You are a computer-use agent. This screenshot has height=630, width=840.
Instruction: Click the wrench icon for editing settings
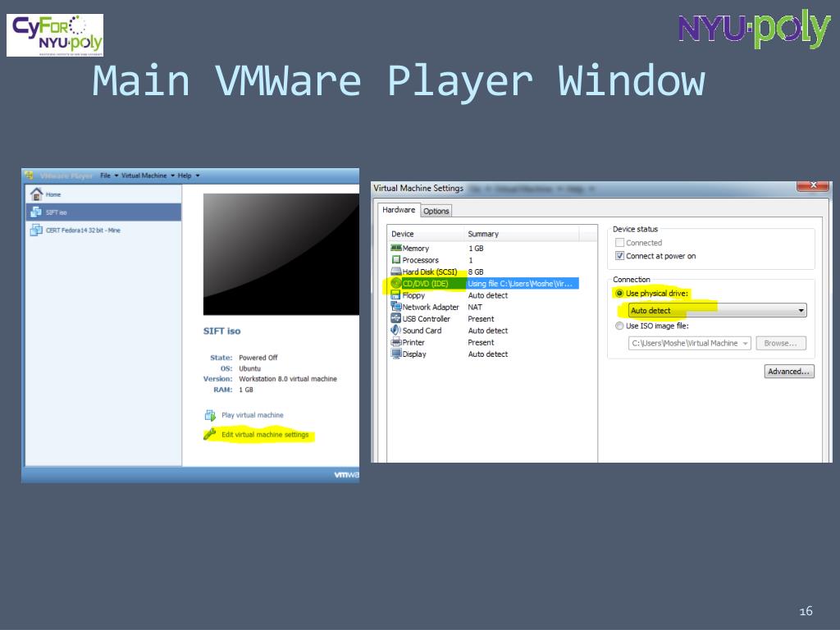pos(209,435)
